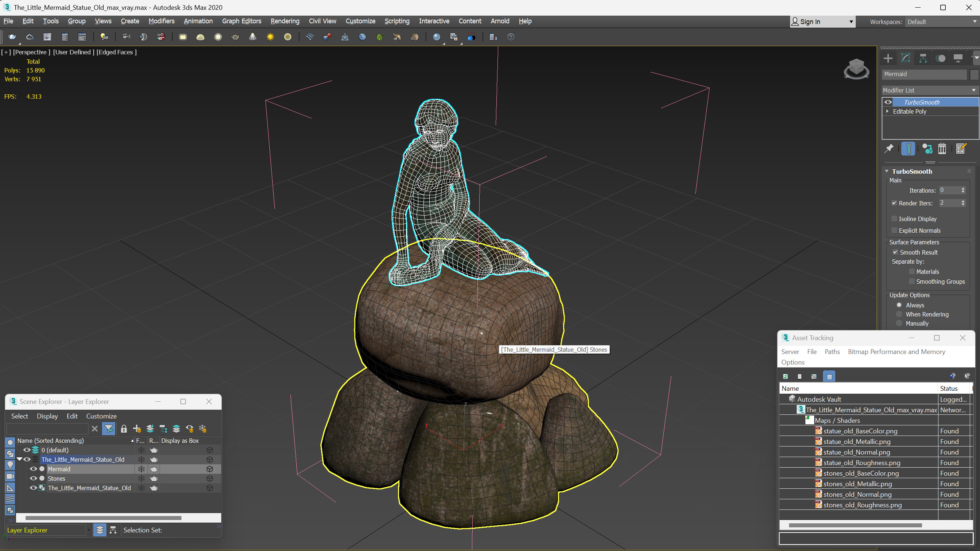The image size is (980, 551).
Task: Click the teapot render icon in main toolbar
Action: [x=12, y=37]
